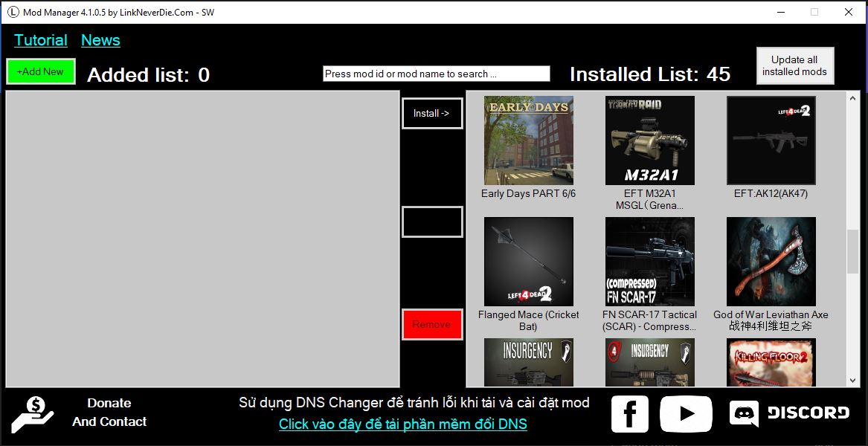Click Update all installed mods button

coord(795,66)
